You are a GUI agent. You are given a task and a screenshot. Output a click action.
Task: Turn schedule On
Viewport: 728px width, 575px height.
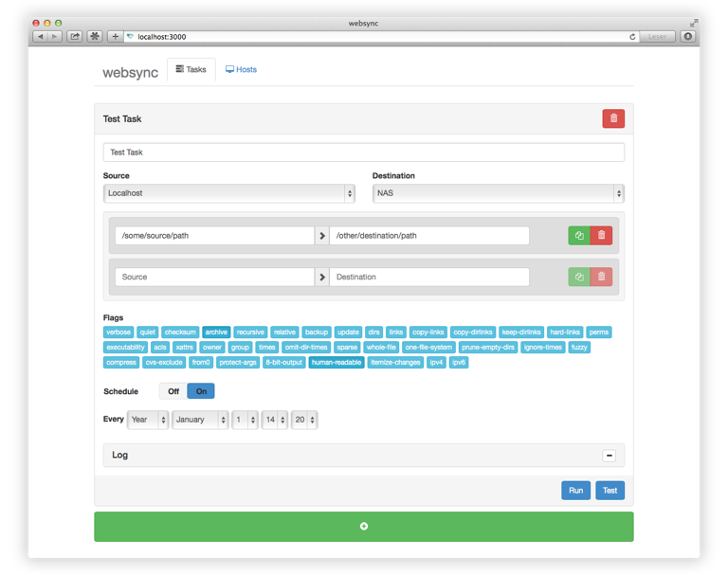click(201, 391)
